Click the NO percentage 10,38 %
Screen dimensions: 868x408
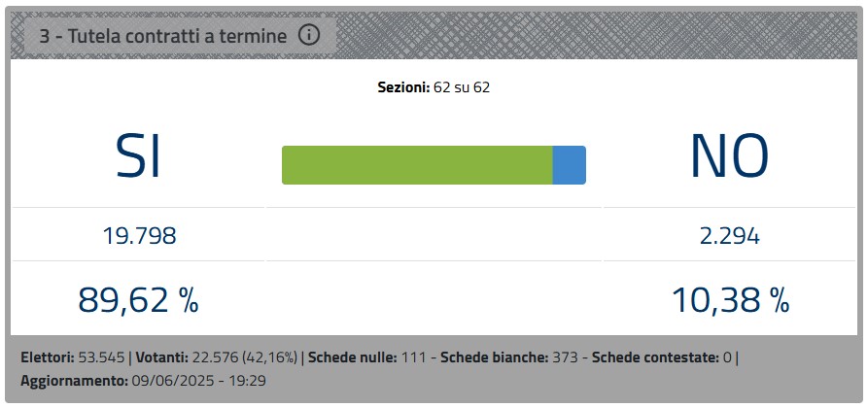[x=730, y=300]
